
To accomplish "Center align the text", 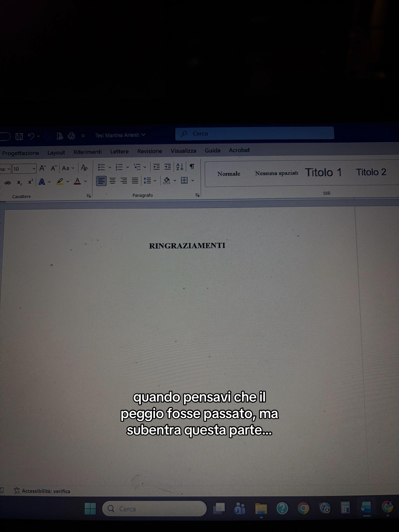I will 113,181.
